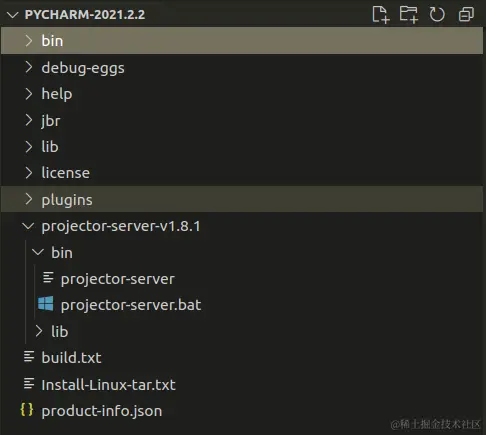Expand the top-level lib folder chevron
486x435 pixels.
pyautogui.click(x=29, y=147)
